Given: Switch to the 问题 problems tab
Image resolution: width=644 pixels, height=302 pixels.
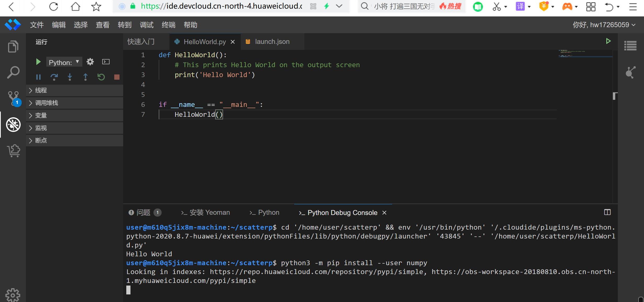Looking at the screenshot, I should tap(143, 213).
